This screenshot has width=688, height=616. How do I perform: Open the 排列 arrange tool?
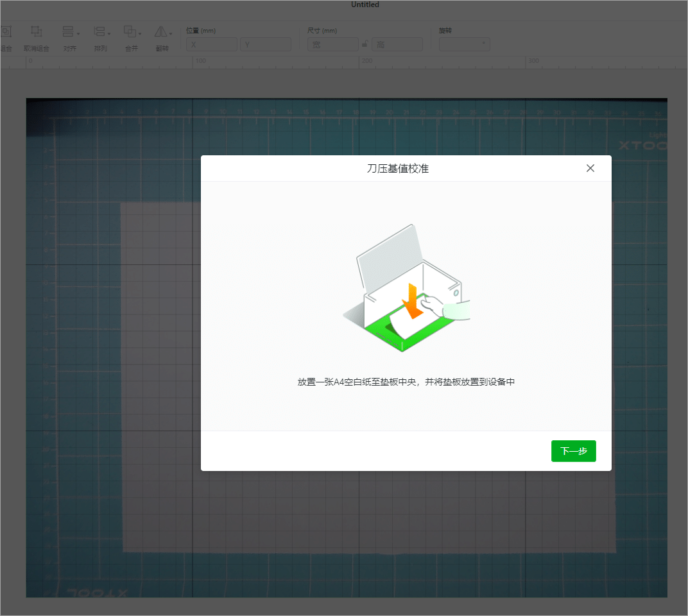pos(99,32)
